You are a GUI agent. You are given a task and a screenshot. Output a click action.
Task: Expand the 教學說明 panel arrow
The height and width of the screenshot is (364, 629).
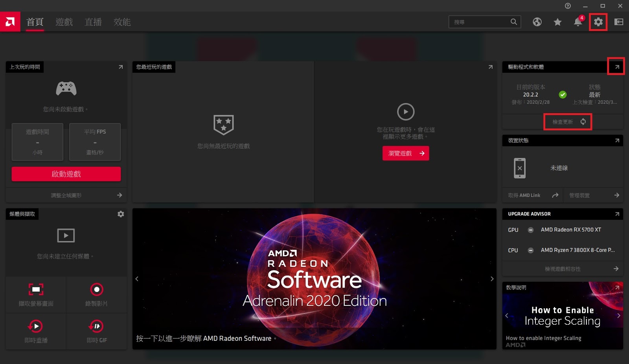point(617,287)
